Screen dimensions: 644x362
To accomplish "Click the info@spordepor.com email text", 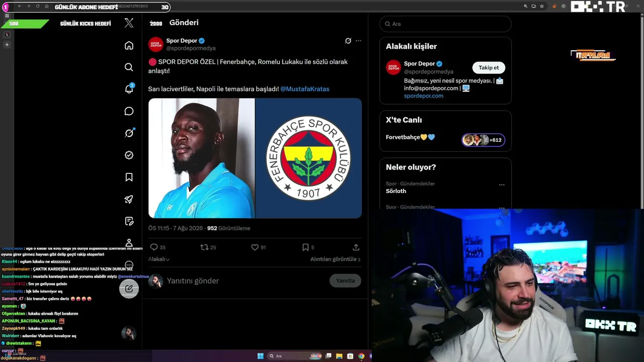I will 431,88.
